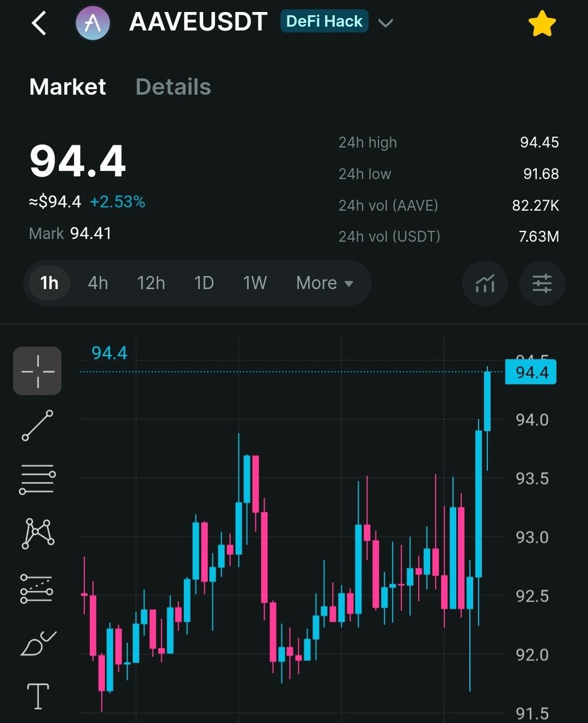Viewport: 588px width, 723px height.
Task: Click the 94.4 price tag on axis
Action: pyautogui.click(x=531, y=372)
